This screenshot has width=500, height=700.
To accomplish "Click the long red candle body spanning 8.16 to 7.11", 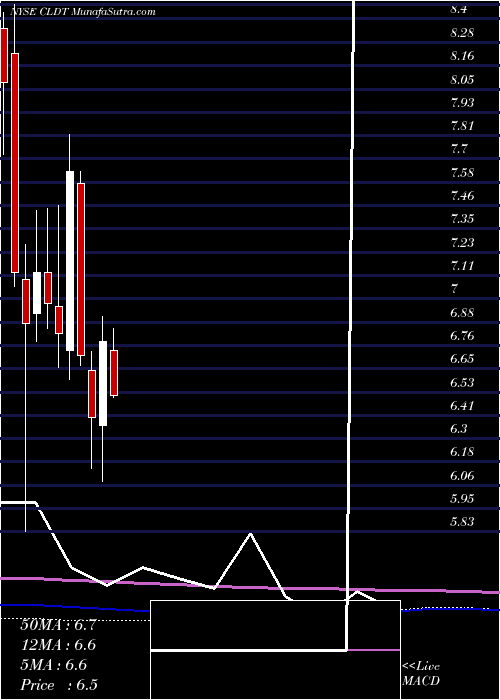I will coord(15,162).
